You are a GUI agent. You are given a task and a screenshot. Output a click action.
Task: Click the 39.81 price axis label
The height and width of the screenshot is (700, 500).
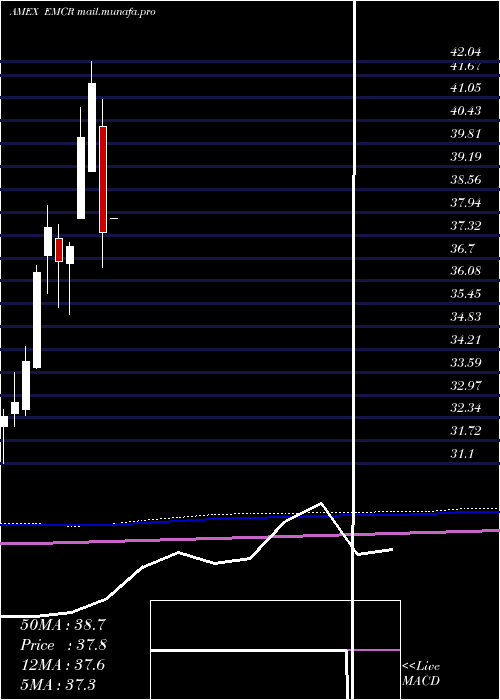click(x=466, y=133)
